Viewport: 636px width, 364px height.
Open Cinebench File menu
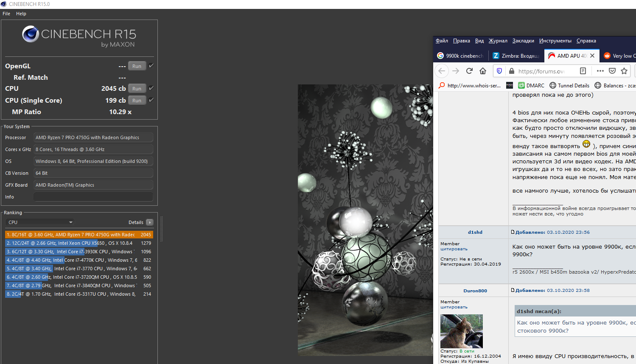pos(6,14)
